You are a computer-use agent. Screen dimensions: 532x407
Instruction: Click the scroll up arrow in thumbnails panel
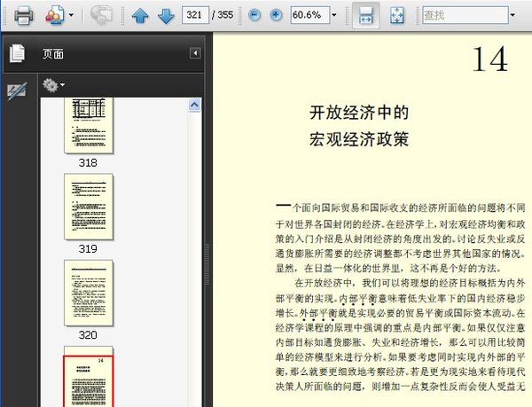click(196, 105)
